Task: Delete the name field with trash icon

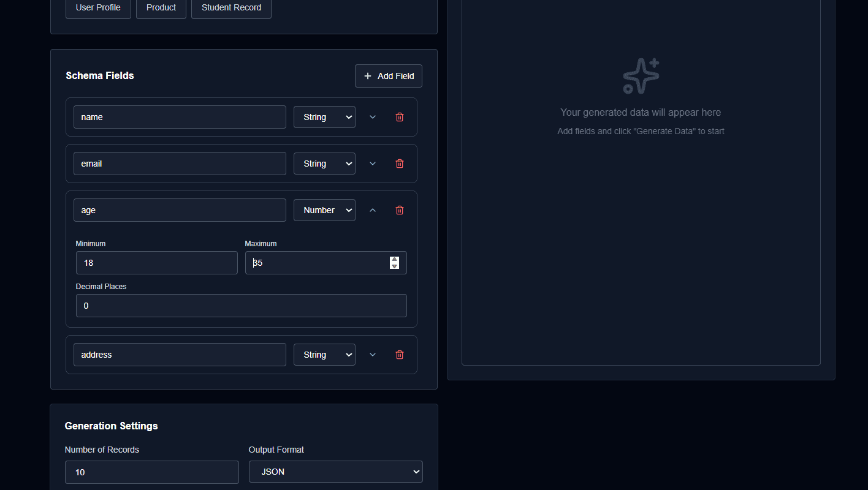Action: click(400, 117)
